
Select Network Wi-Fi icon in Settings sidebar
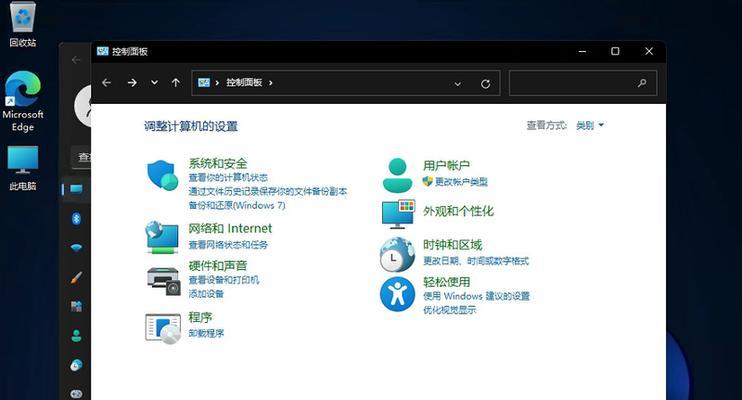[x=76, y=248]
